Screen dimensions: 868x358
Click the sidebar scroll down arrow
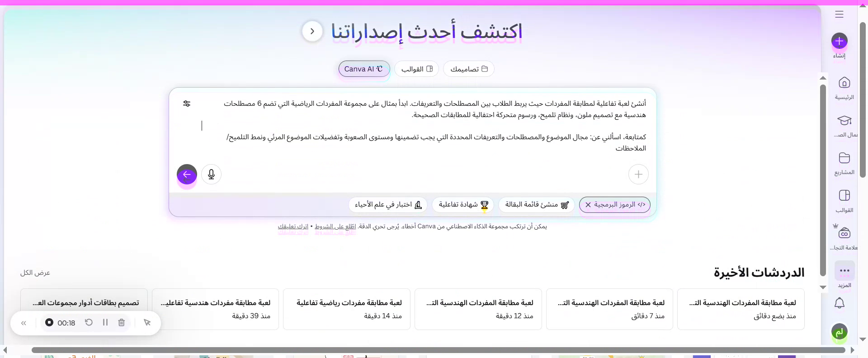pos(823,287)
